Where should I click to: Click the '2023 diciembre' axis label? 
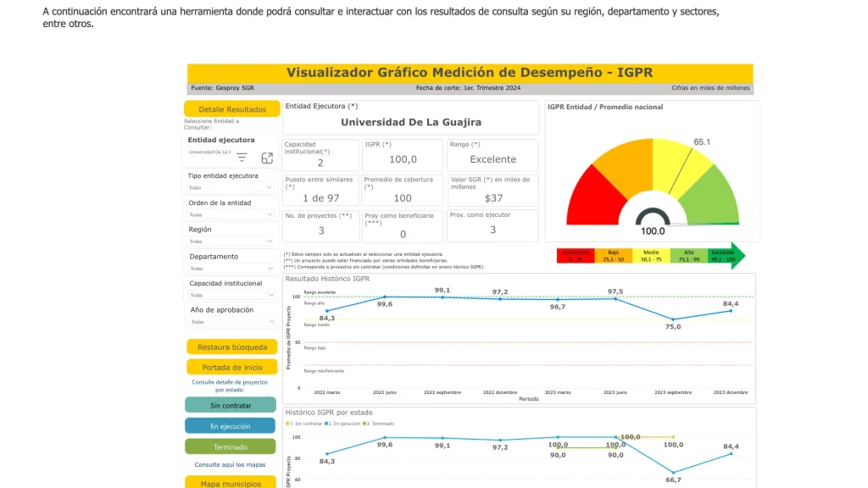pos(731,392)
